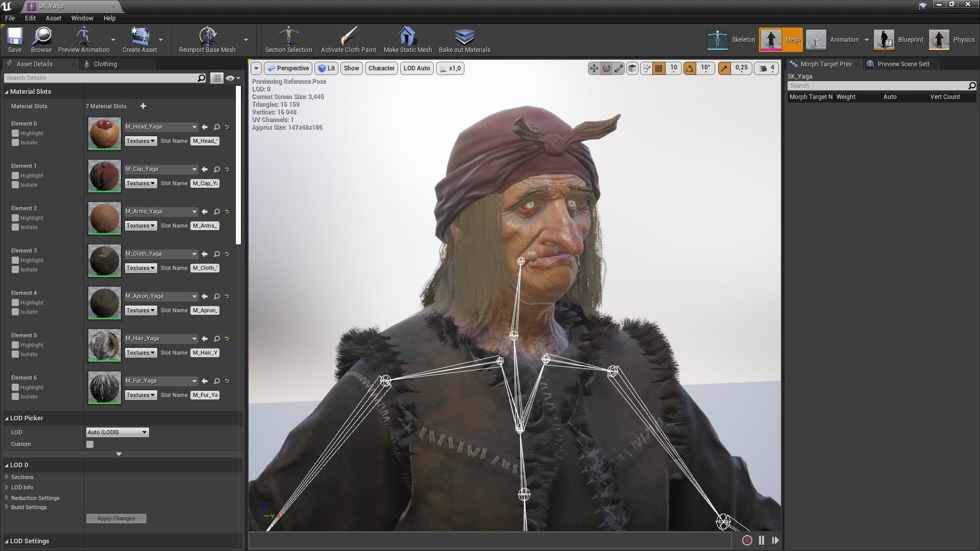Adjust camera speed icon

coord(763,68)
